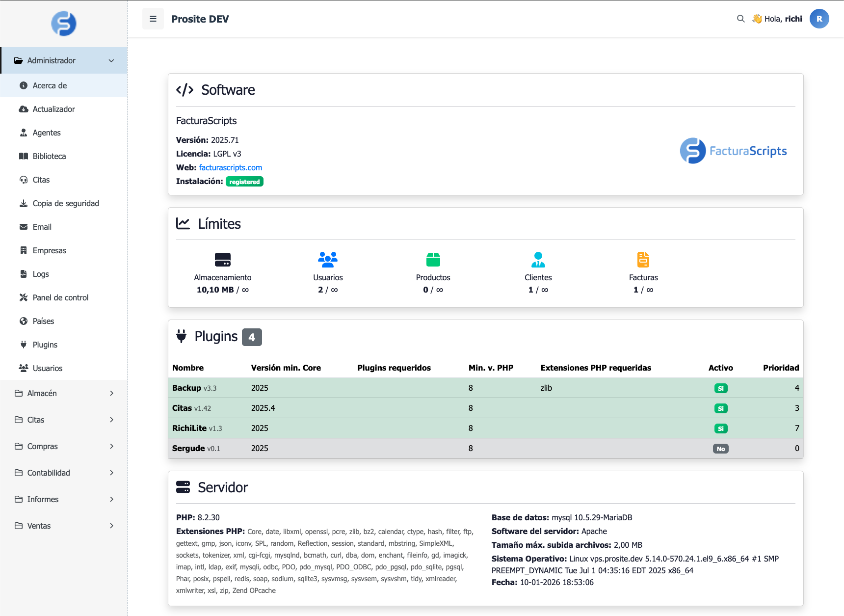Click the FacturaScripts logo in sidebar
Viewport: 844px width, 616px height.
64,24
